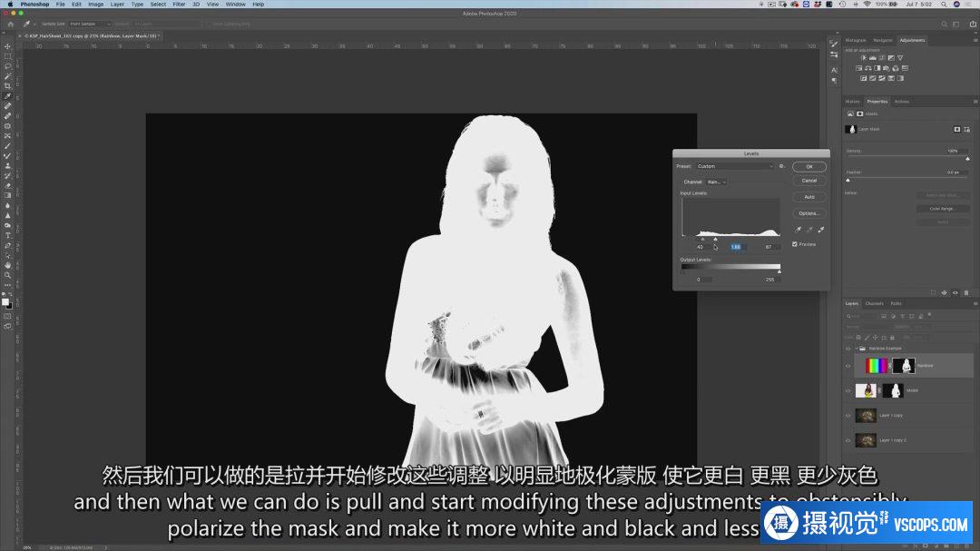This screenshot has width=980, height=551.
Task: Switch to the Channels tab
Action: point(874,303)
